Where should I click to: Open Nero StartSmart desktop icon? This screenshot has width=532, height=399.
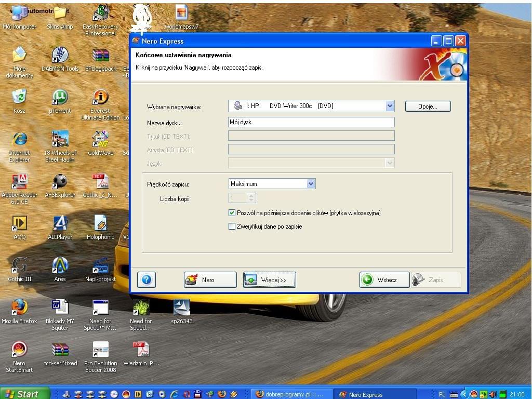(x=19, y=350)
